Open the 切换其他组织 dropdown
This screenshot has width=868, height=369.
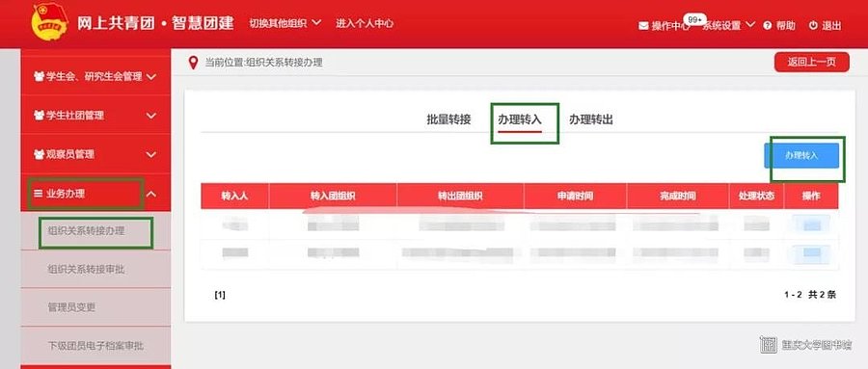[285, 23]
